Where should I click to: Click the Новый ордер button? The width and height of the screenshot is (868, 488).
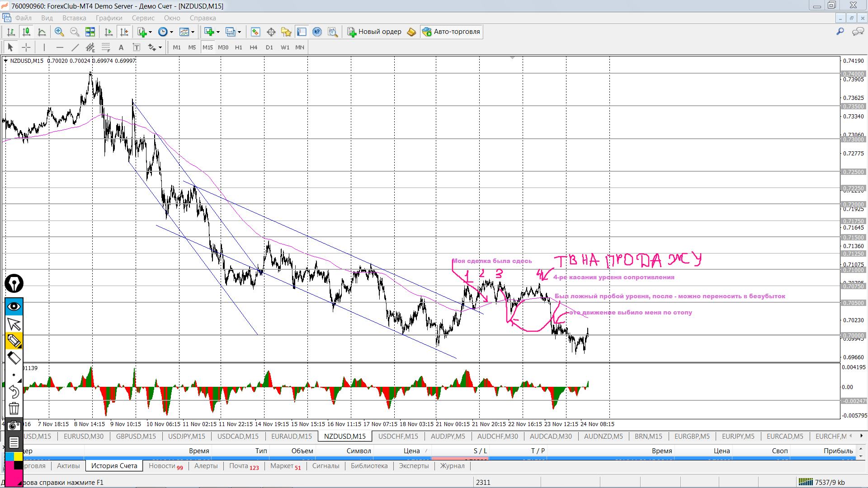[374, 32]
